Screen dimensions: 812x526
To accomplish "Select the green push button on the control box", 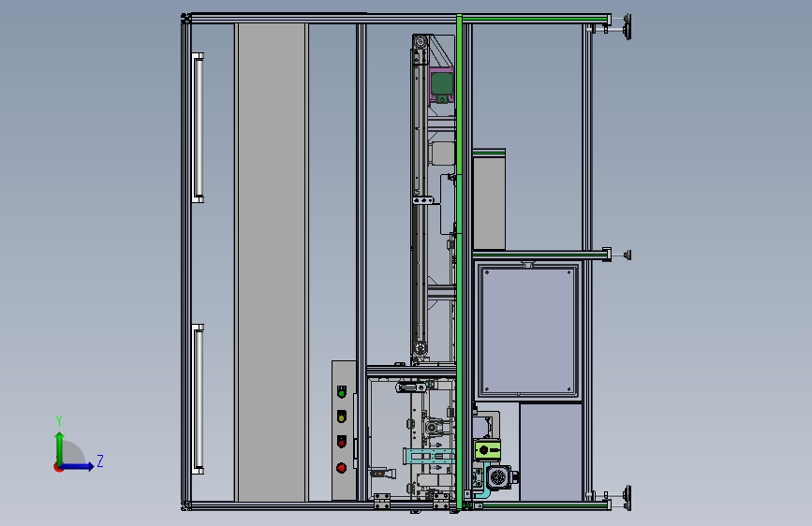I will pyautogui.click(x=341, y=392).
